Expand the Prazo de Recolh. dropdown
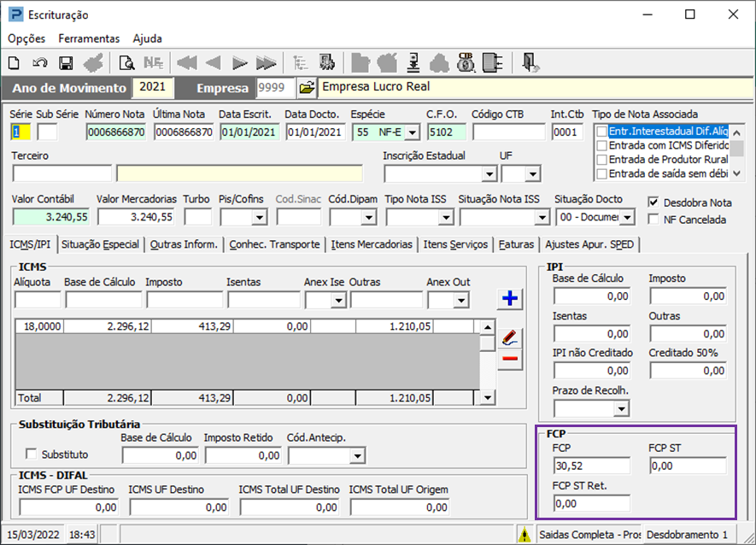This screenshot has width=756, height=545. click(x=620, y=409)
